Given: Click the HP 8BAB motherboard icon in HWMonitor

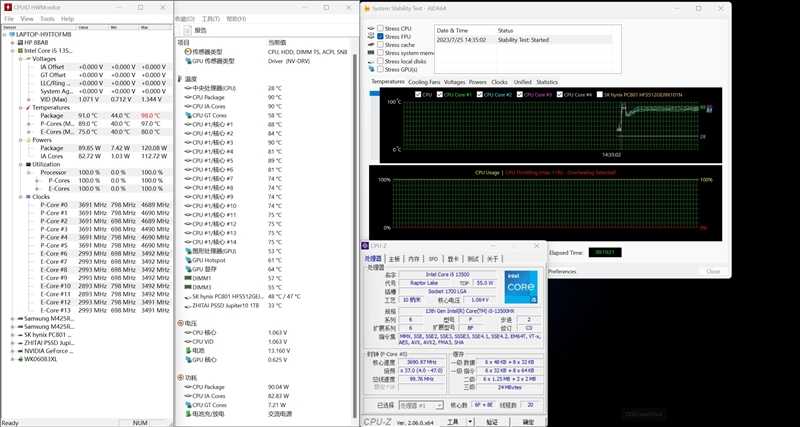Looking at the screenshot, I should coord(20,42).
